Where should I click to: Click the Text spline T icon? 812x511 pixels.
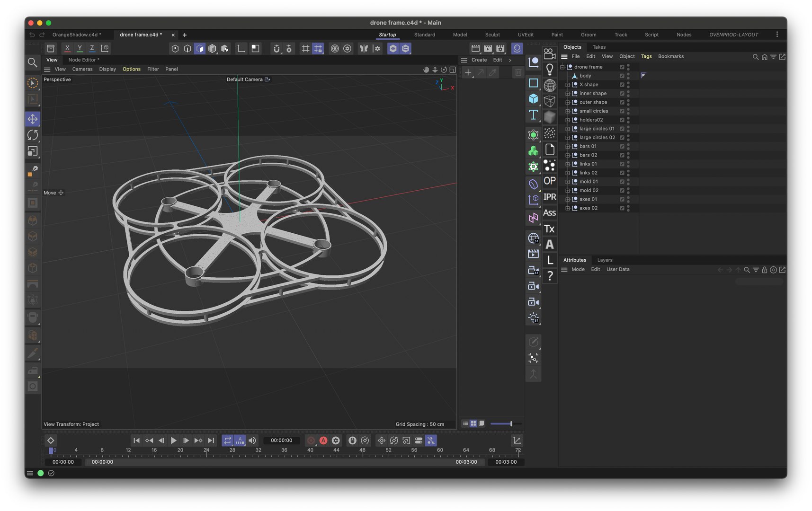533,115
